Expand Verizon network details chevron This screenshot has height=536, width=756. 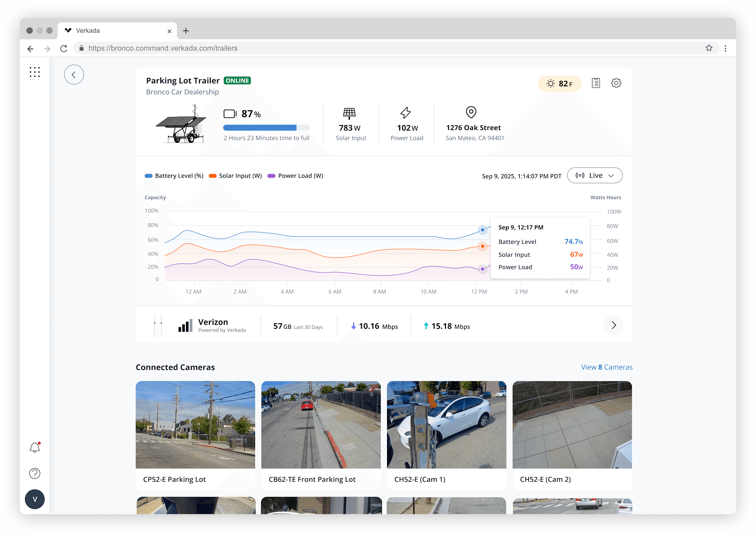613,325
